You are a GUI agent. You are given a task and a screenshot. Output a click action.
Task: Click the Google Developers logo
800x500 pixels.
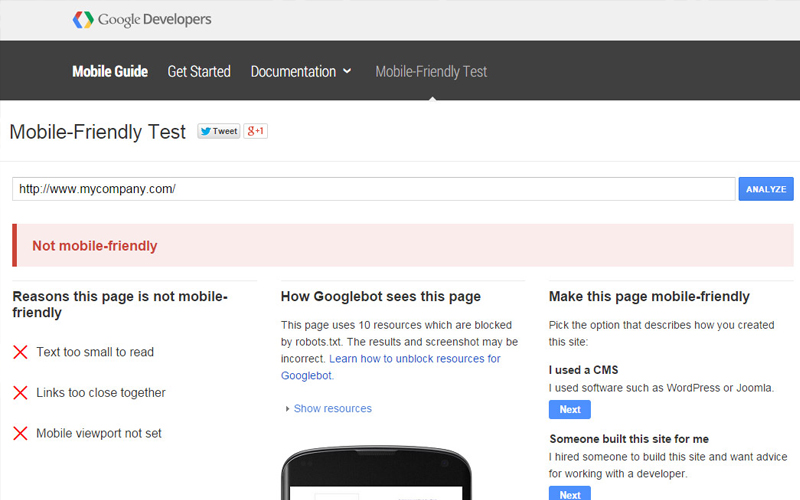(142, 20)
